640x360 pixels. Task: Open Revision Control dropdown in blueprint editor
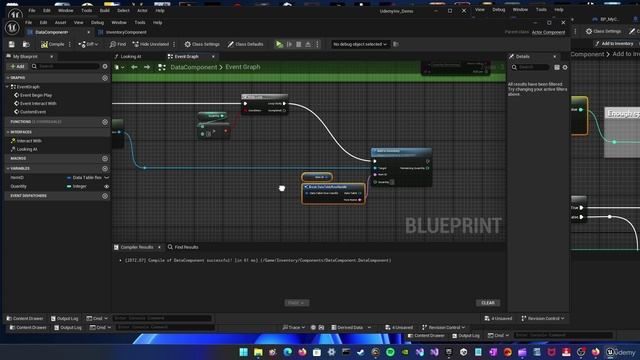click(543, 318)
